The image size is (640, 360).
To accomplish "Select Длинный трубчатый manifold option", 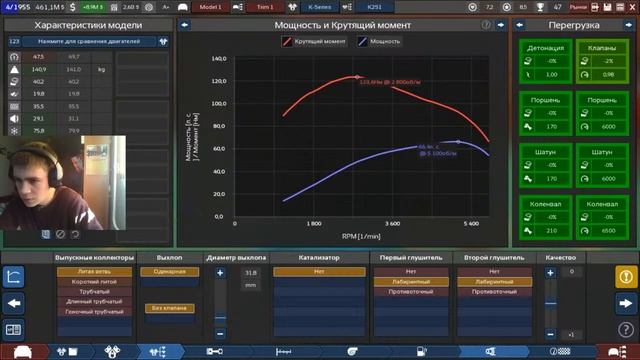I will click(x=94, y=301).
